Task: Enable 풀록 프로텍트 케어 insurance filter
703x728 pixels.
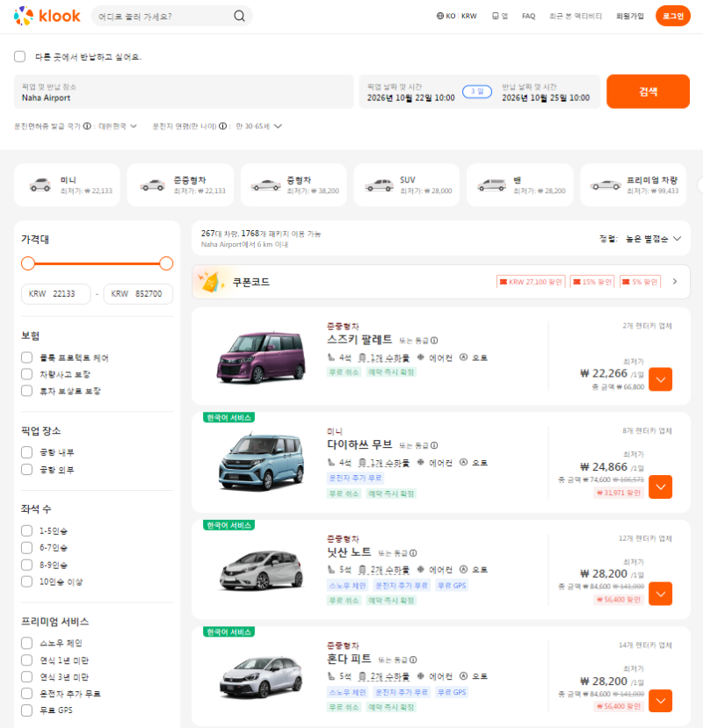Action: [27, 357]
